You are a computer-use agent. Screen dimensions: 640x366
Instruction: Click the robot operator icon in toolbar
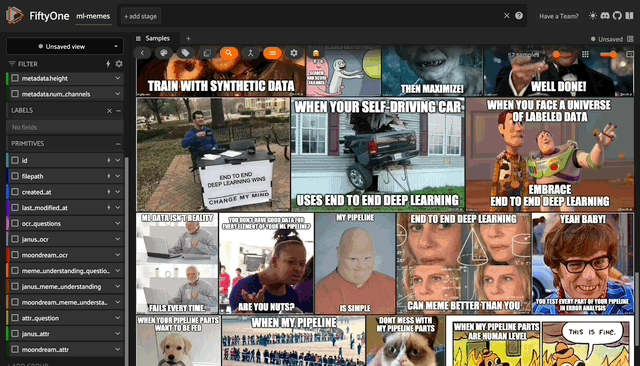click(x=316, y=53)
